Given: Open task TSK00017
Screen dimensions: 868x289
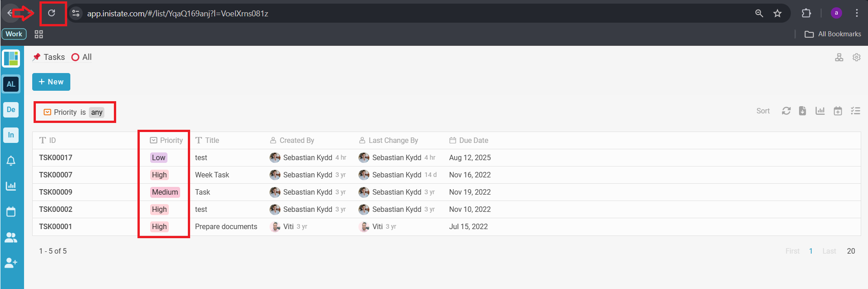Looking at the screenshot, I should click(56, 157).
